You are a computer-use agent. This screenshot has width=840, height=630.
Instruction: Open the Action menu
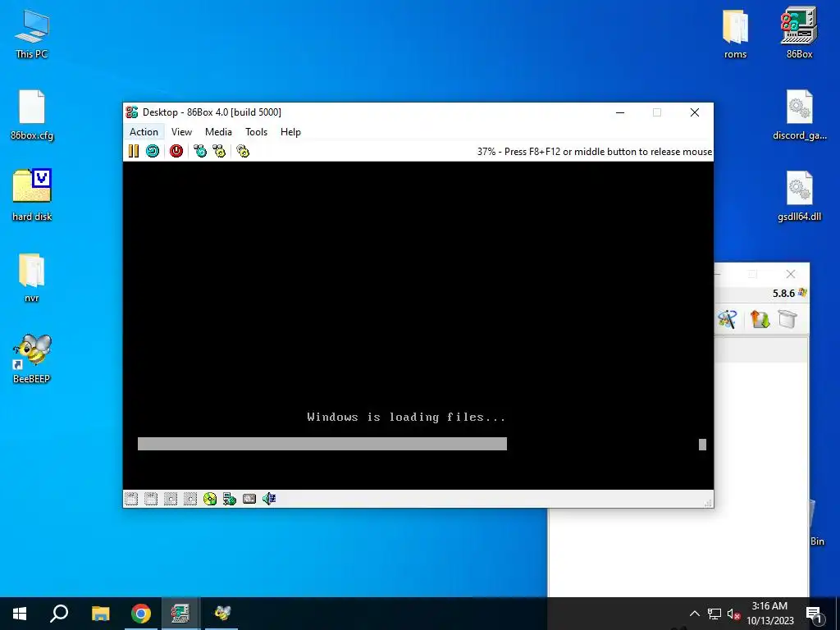point(144,132)
